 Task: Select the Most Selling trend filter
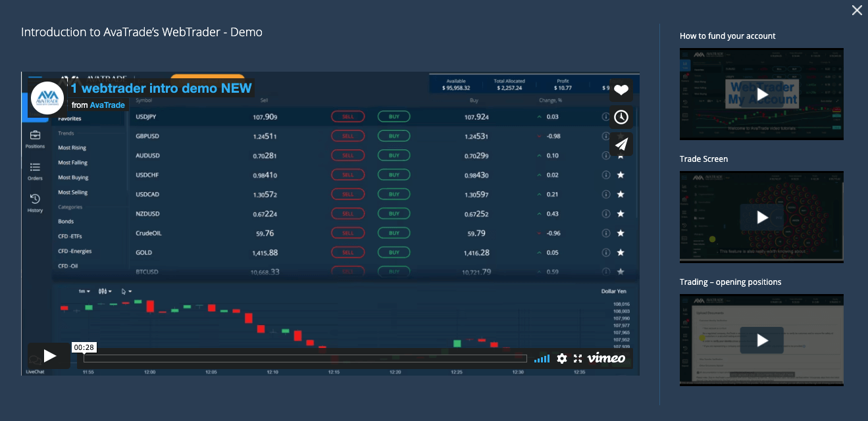coord(72,193)
